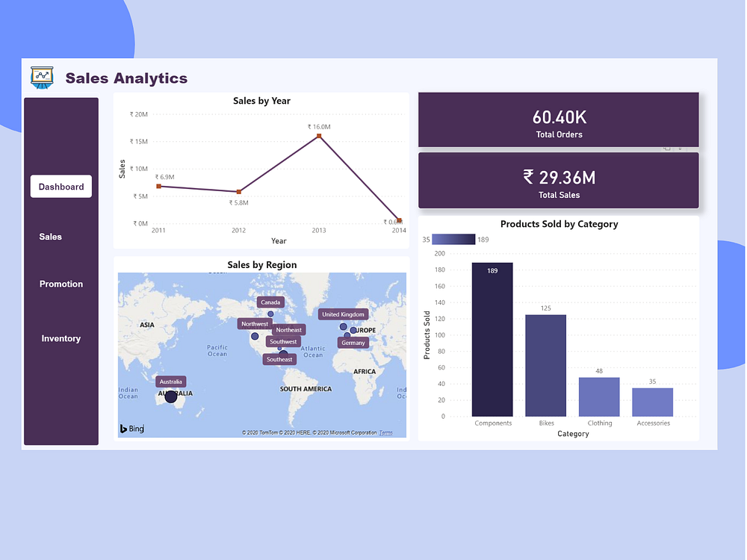Open focus mode on the Total Orders card
The image size is (747, 560).
[667, 149]
